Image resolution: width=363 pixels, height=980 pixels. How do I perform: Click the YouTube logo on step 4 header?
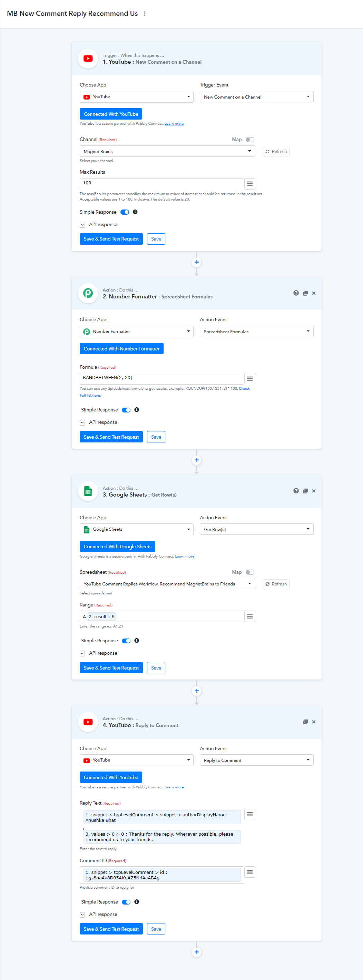click(x=88, y=722)
